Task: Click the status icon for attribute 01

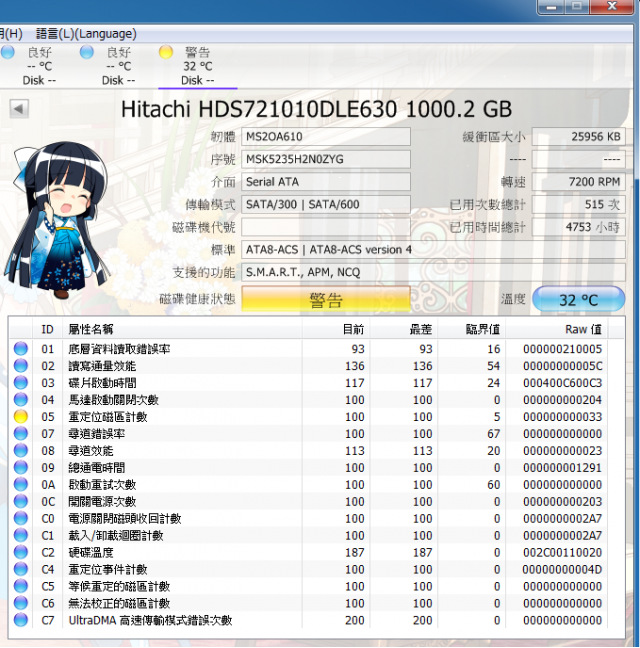Action: point(21,349)
